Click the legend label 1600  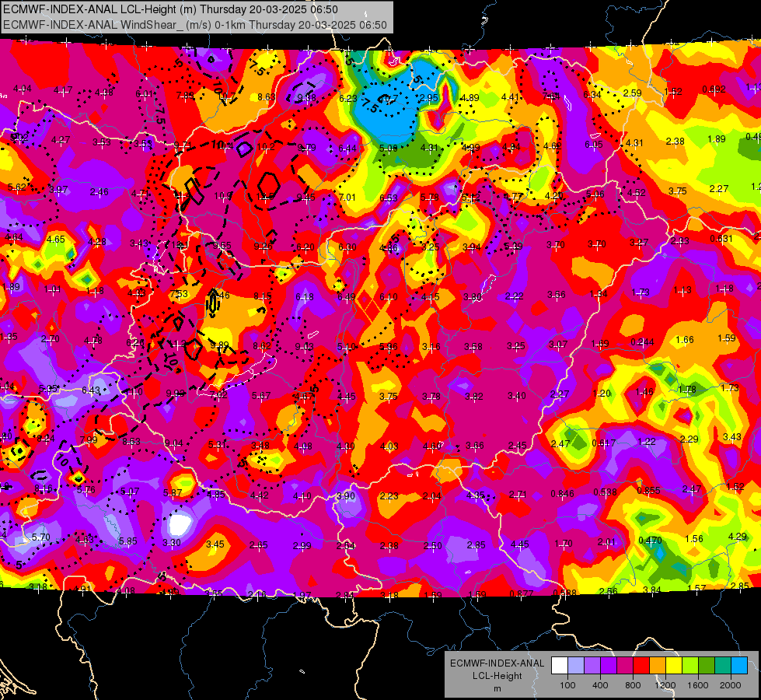click(x=698, y=685)
